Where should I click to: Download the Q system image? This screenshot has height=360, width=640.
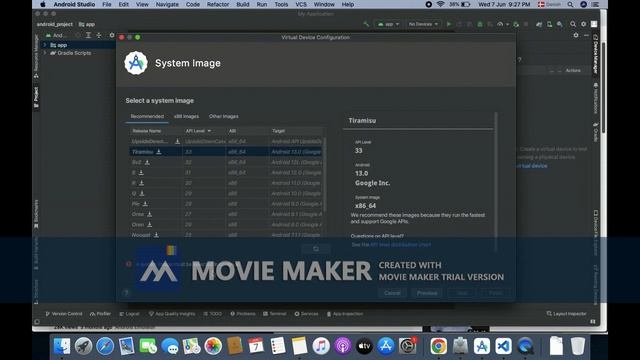click(142, 193)
